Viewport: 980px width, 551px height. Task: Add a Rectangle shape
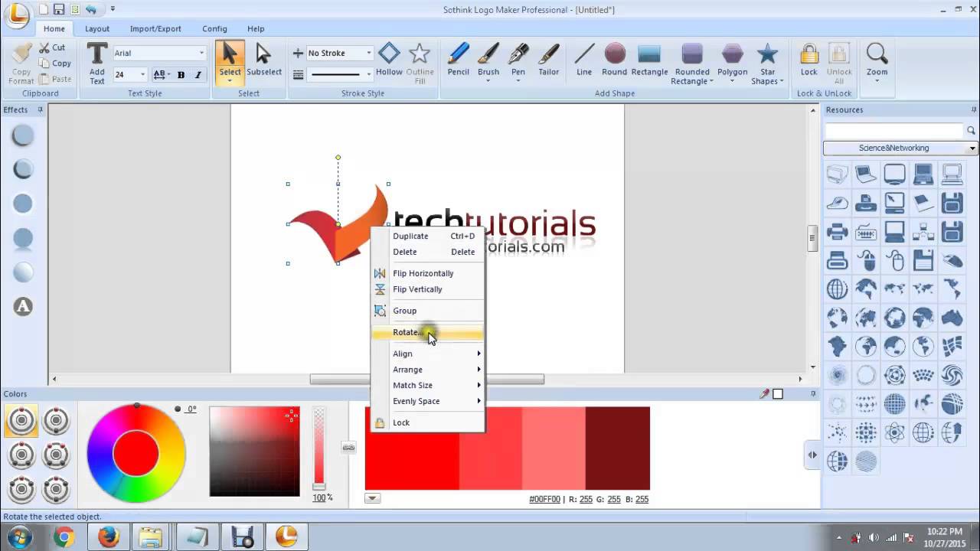649,60
